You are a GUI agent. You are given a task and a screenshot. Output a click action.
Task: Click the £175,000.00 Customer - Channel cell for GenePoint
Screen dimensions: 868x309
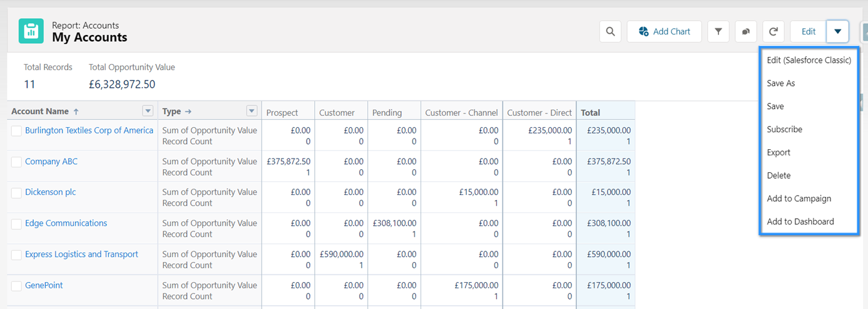[x=477, y=285]
